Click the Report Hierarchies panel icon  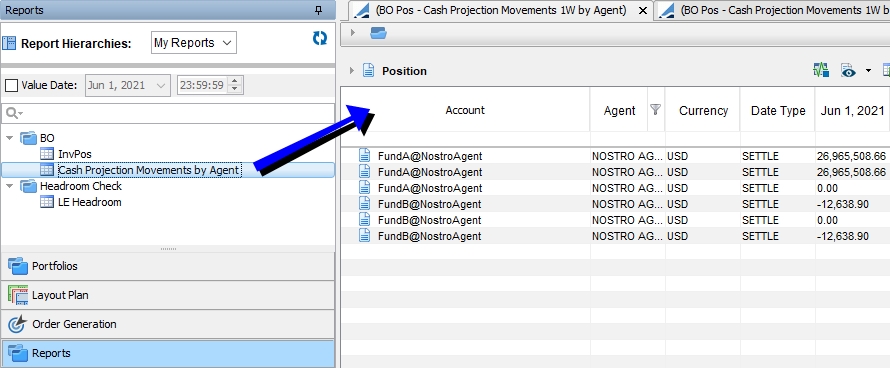(10, 43)
